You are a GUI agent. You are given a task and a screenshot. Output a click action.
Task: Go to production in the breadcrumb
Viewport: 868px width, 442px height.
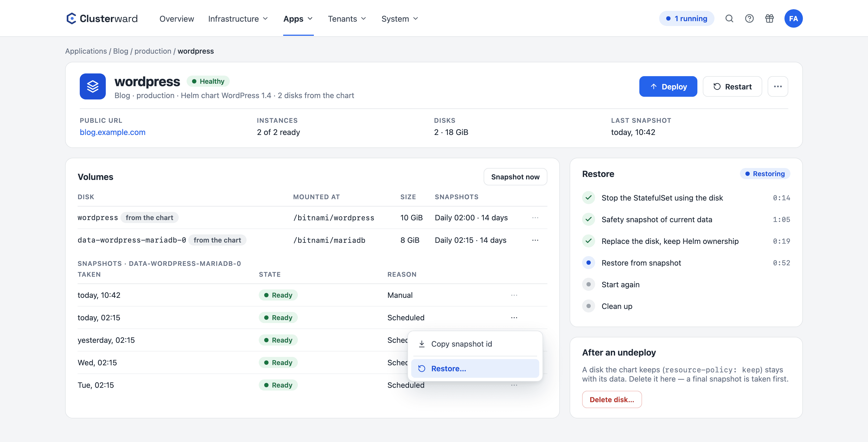[153, 51]
